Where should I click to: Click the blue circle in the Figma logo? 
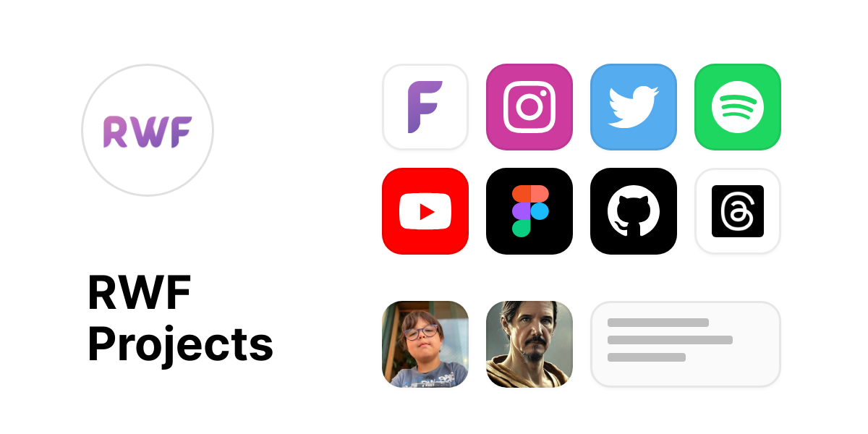(540, 211)
